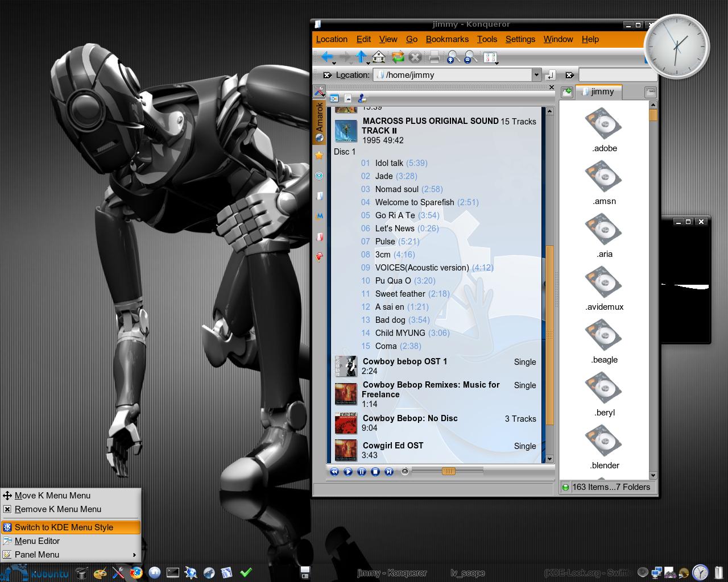Select the Bookmarks star in the sidebar
This screenshot has height=582, width=728.
pos(319,155)
